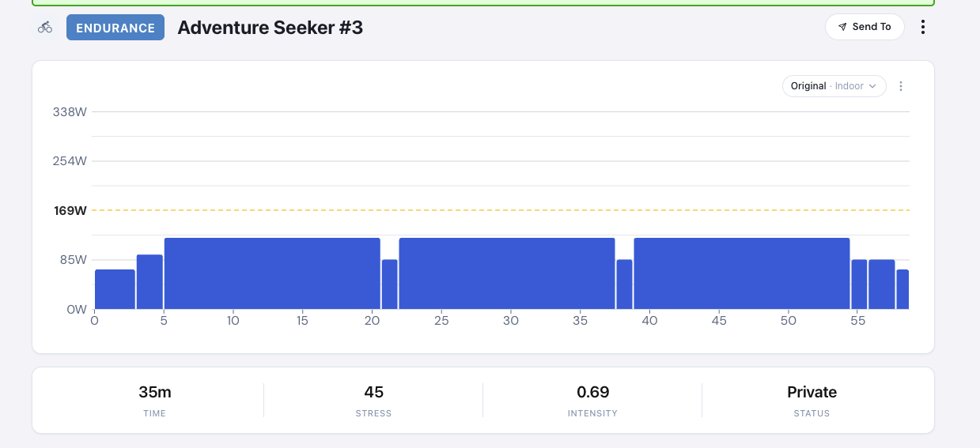This screenshot has width=980, height=448.
Task: Click the bicycle workout type icon
Action: pyautogui.click(x=45, y=27)
